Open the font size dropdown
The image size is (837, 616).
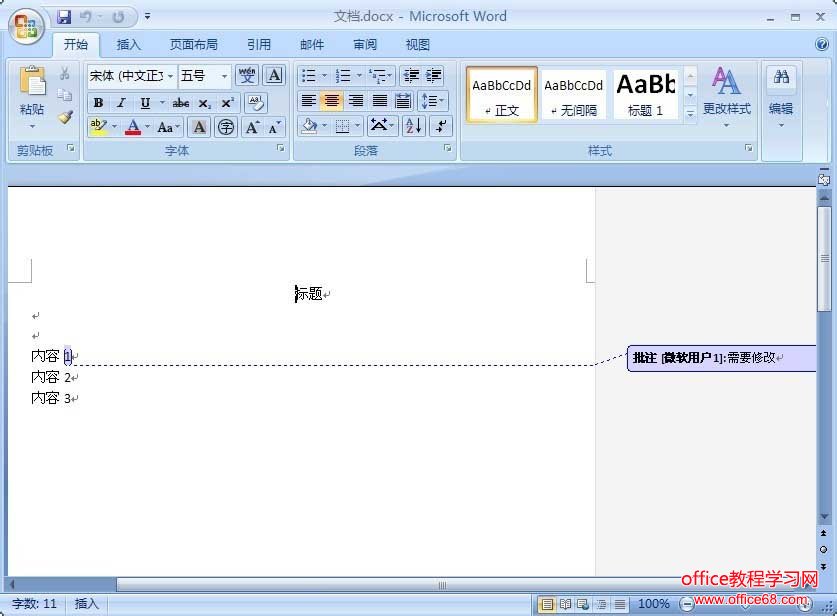[222, 75]
